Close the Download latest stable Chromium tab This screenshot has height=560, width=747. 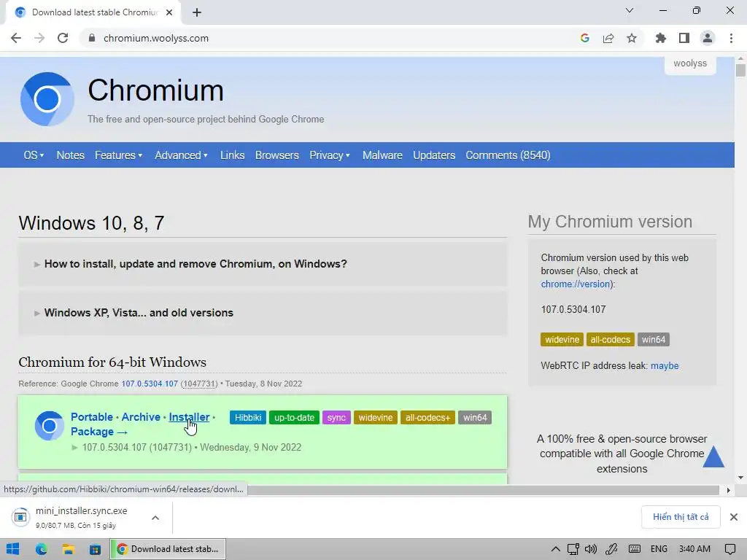(169, 12)
